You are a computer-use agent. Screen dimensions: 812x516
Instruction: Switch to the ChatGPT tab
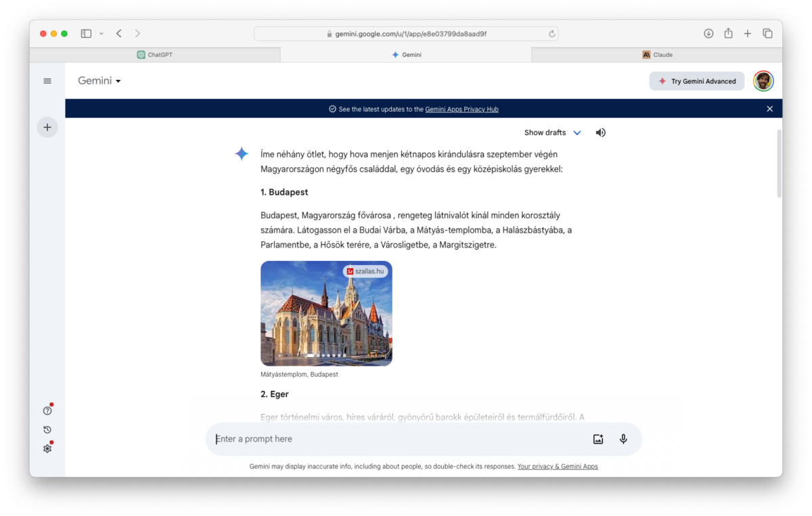[155, 55]
